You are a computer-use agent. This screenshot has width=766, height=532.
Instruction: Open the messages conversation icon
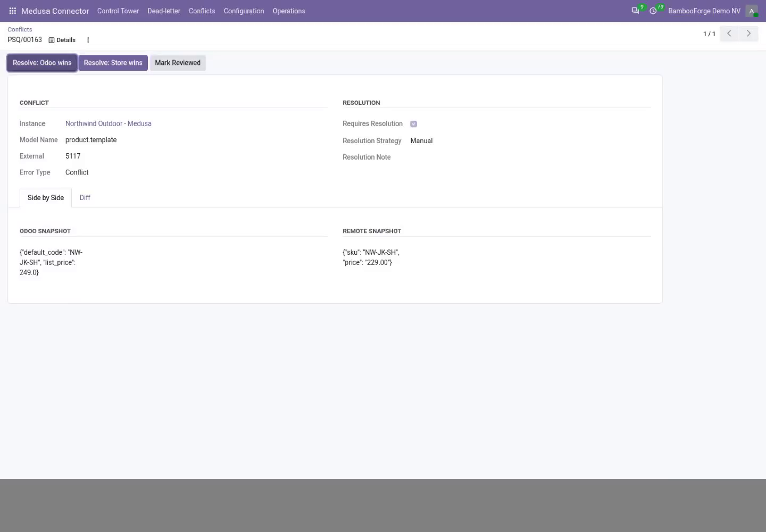coord(635,11)
